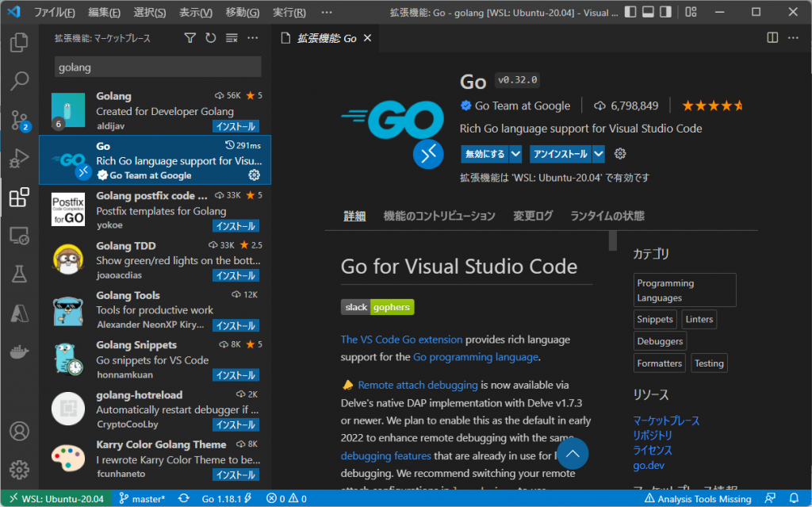The width and height of the screenshot is (812, 507).
Task: Click the アンインストール button
Action: point(561,154)
